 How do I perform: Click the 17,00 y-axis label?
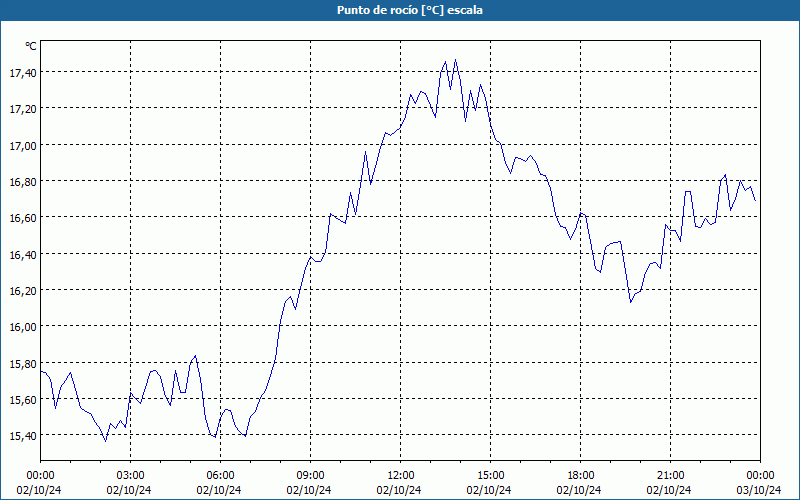tap(23, 146)
